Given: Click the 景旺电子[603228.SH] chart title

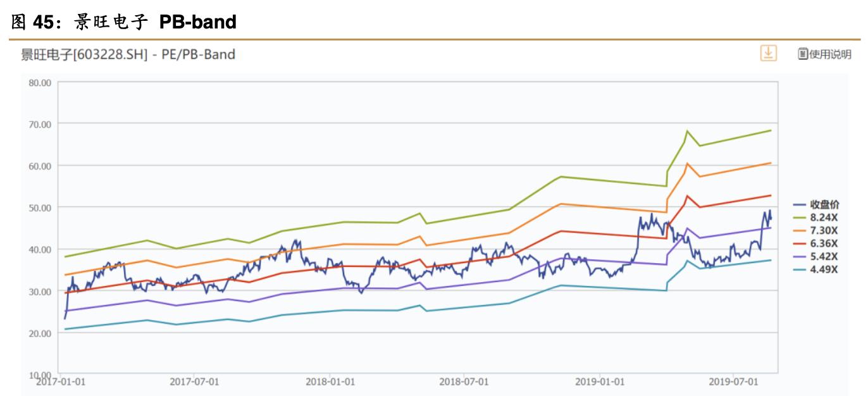Looking at the screenshot, I should click(128, 55).
